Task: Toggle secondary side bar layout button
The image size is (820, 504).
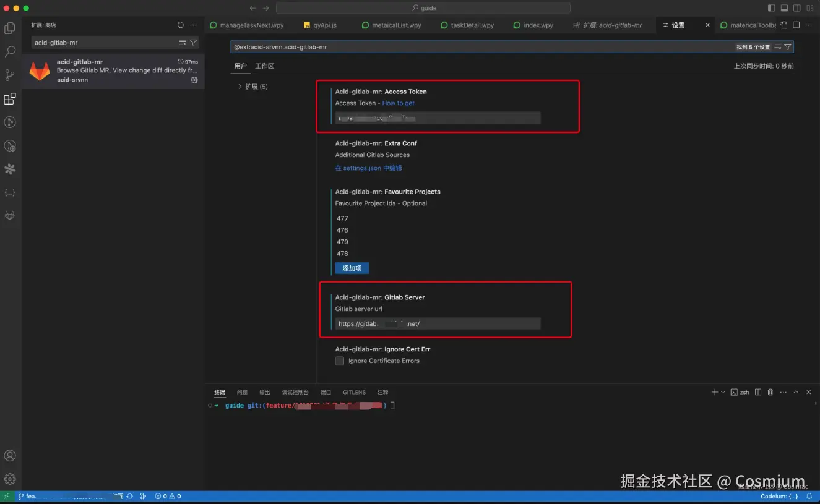Action: coord(797,8)
